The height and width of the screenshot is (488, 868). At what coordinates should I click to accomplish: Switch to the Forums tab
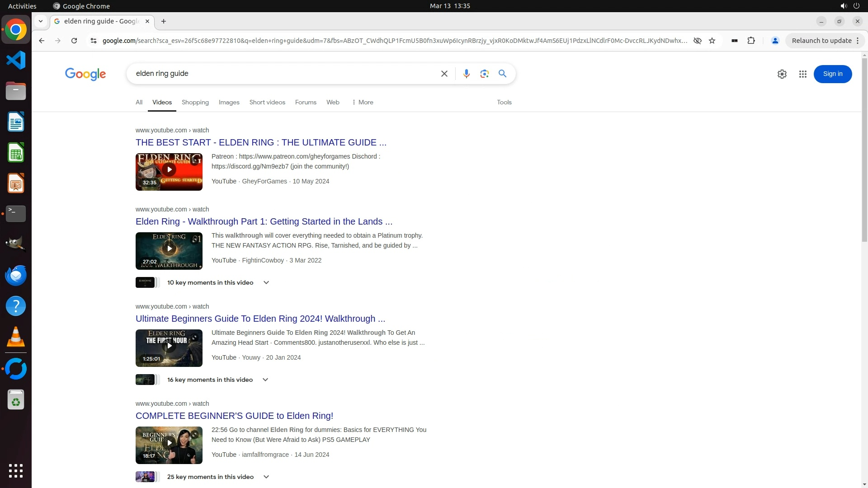[x=305, y=102]
